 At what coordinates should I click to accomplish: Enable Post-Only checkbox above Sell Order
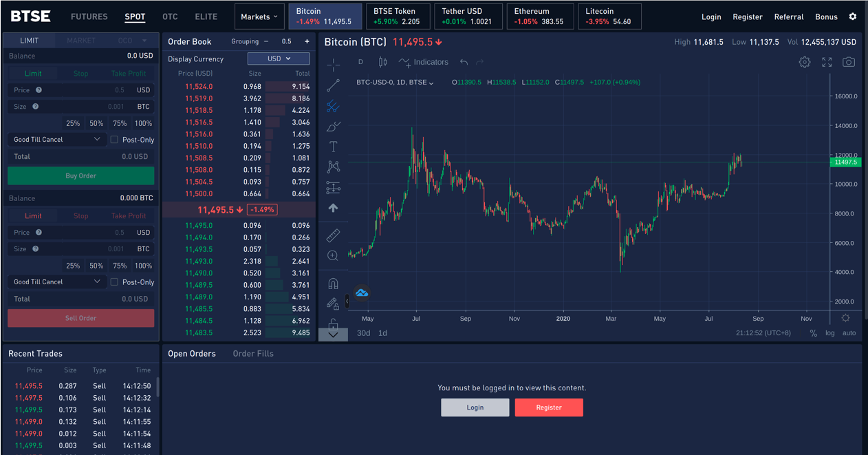114,282
